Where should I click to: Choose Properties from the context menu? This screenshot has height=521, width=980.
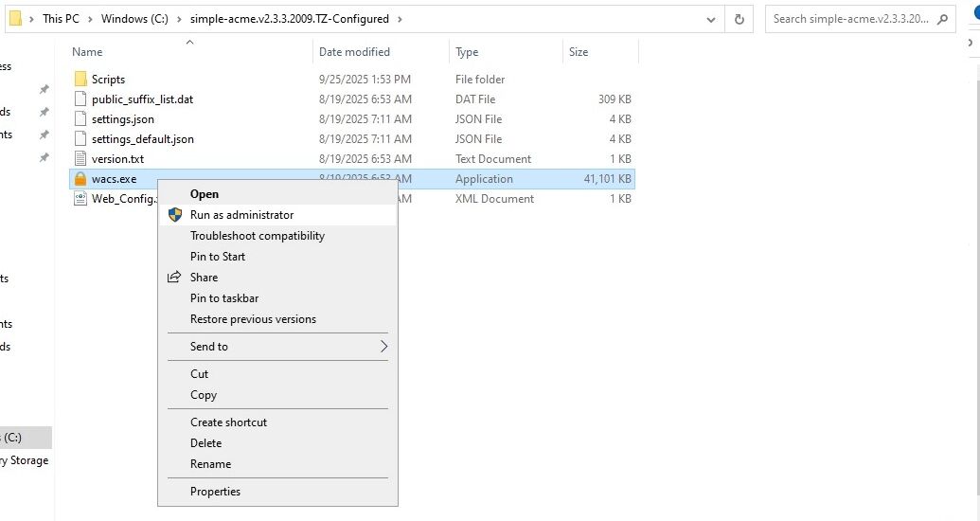click(x=215, y=492)
